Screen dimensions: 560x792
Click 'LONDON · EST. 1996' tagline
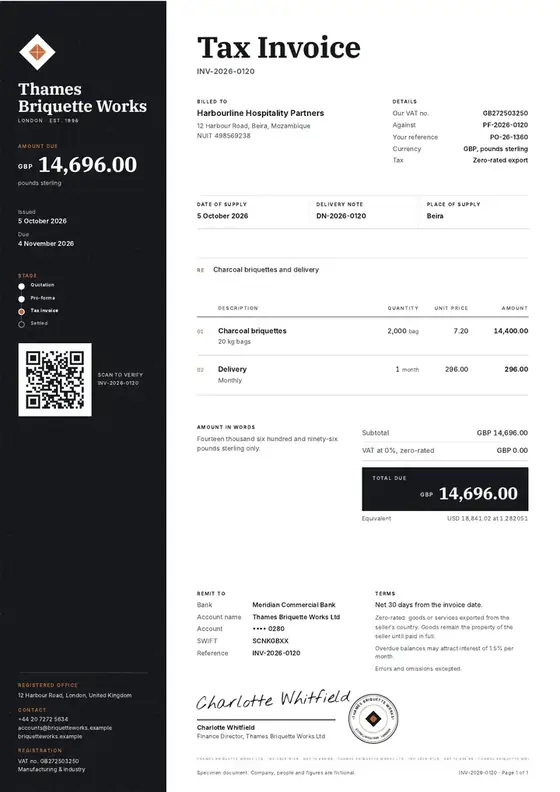(x=48, y=121)
